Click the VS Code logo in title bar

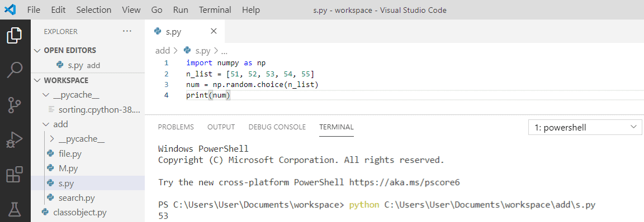(10, 9)
